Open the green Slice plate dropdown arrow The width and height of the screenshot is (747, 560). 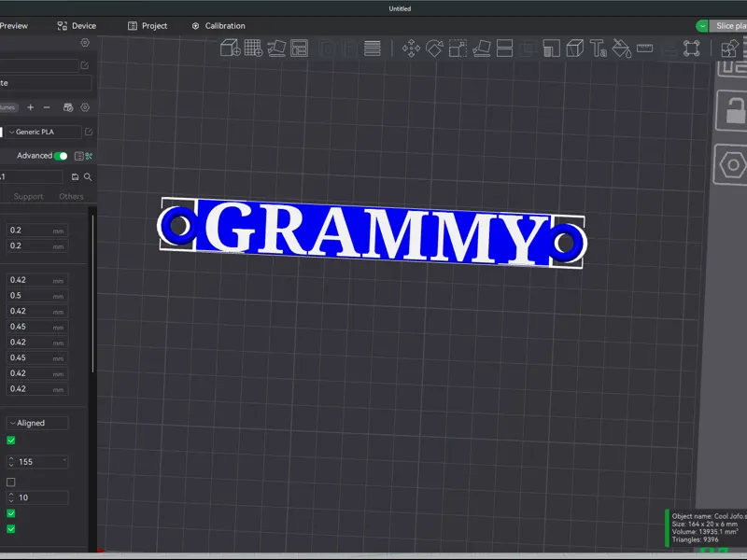point(702,26)
